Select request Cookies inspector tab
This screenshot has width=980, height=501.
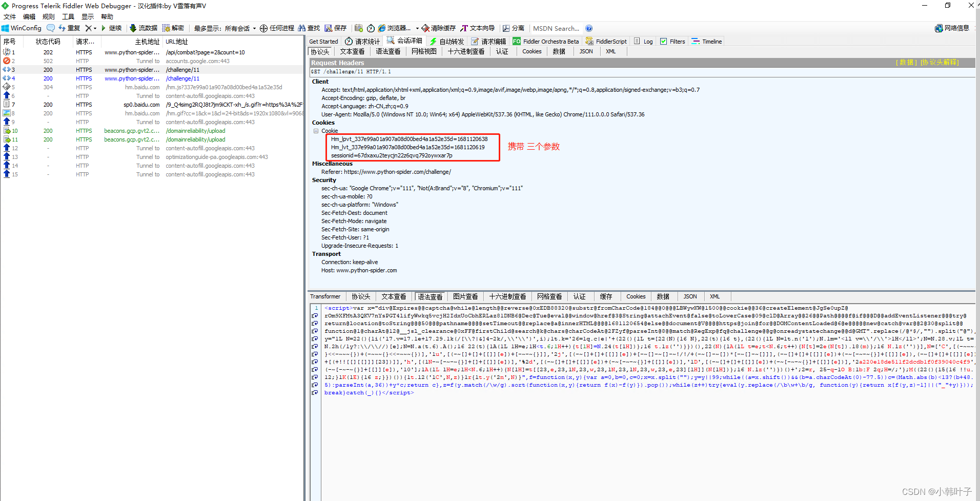532,51
